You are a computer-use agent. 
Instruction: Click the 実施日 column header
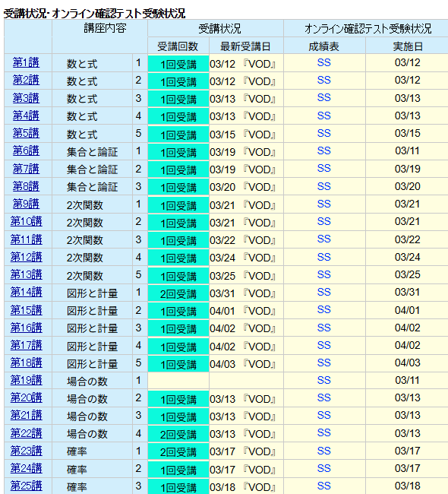click(408, 46)
